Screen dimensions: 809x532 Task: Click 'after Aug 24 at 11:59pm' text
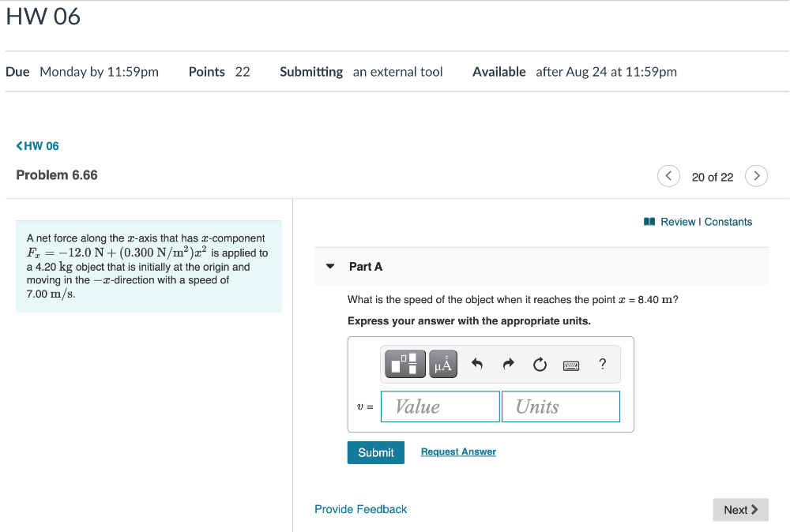(x=606, y=72)
